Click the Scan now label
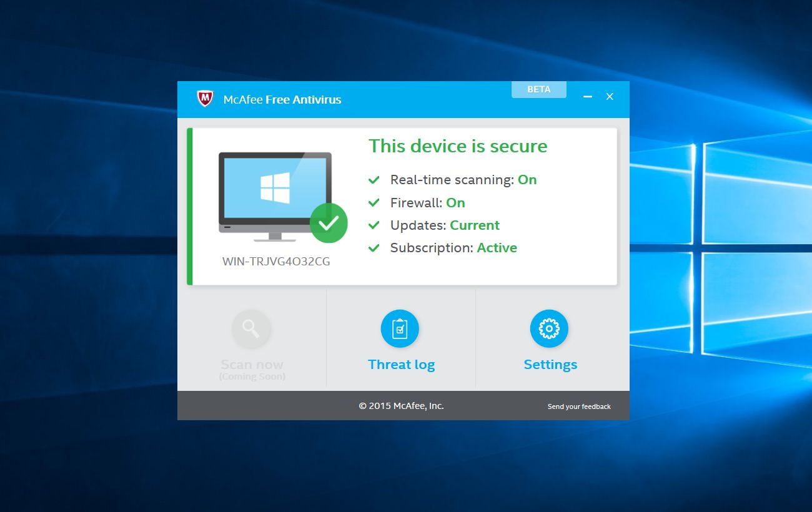Image resolution: width=812 pixels, height=512 pixels. [252, 365]
